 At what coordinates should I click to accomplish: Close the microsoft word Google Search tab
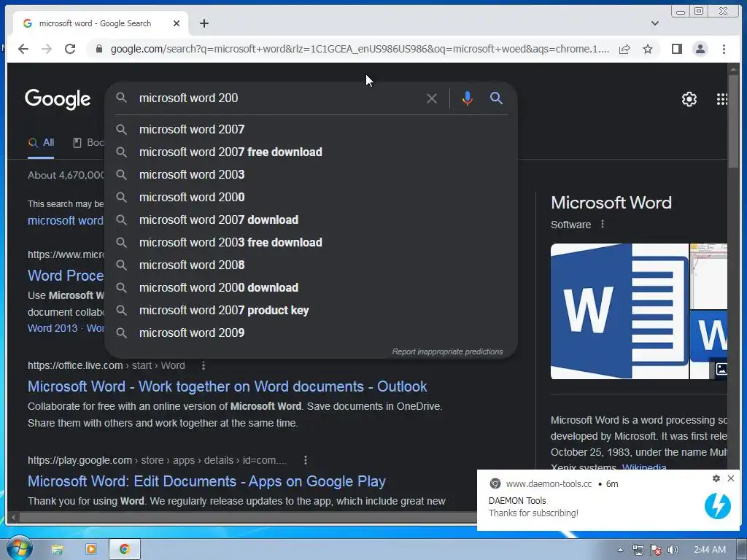177,23
